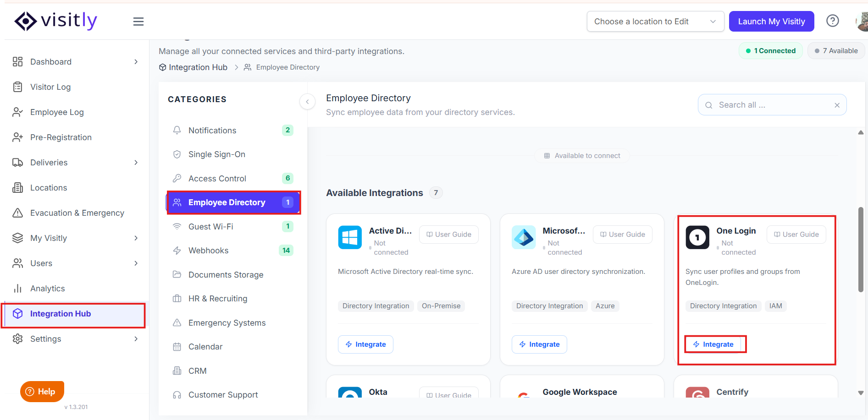Click the IAM tag
Image resolution: width=868 pixels, height=420 pixels.
pos(775,306)
